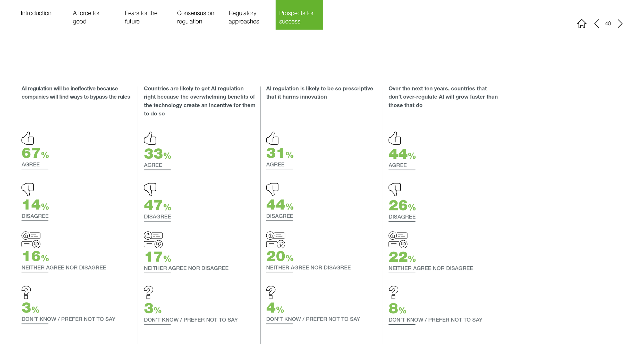Click neither-agree icon above 17%
Image resolution: width=644 pixels, height=363 pixels.
[153, 240]
